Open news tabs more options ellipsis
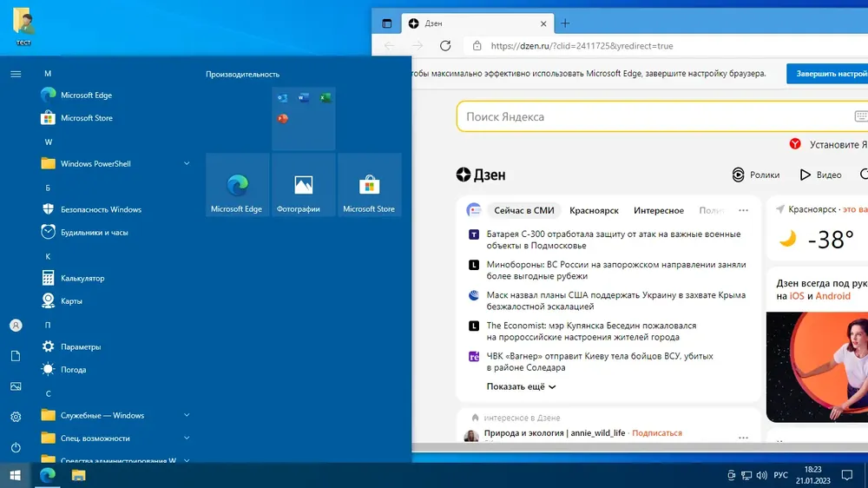Viewport: 868px width, 488px height. (744, 210)
